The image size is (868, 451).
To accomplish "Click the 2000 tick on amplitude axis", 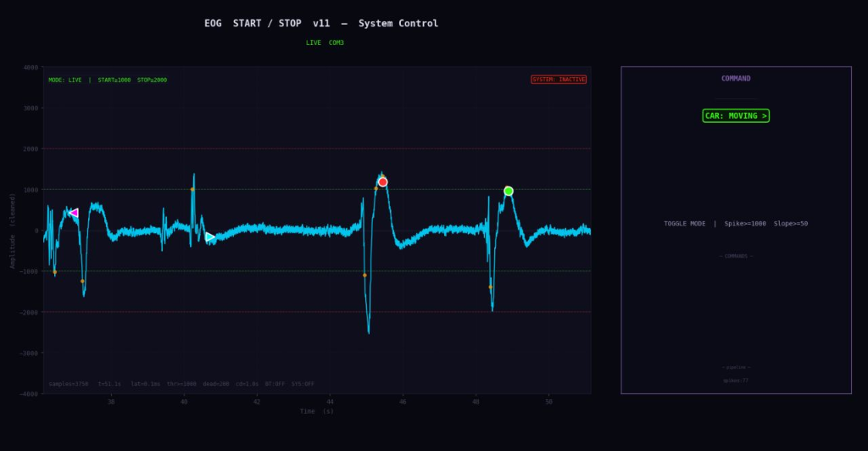I will pos(31,149).
